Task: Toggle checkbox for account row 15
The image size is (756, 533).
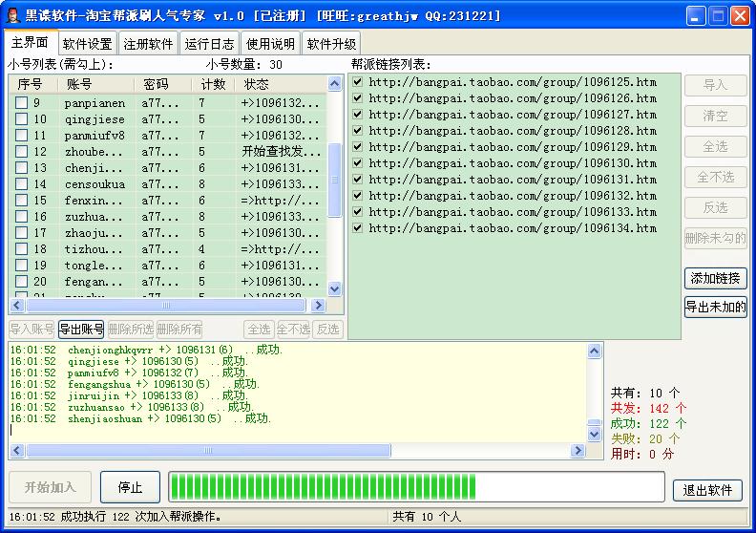Action: 21,201
